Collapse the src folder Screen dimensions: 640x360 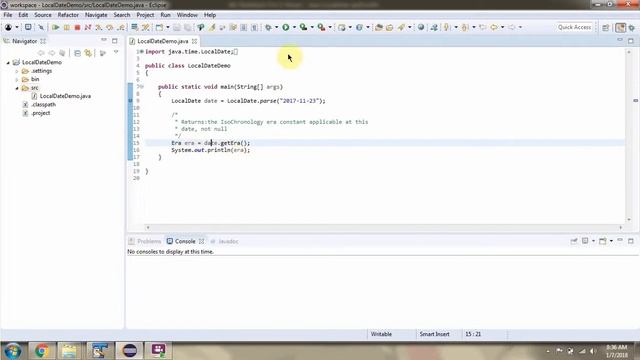(17, 88)
